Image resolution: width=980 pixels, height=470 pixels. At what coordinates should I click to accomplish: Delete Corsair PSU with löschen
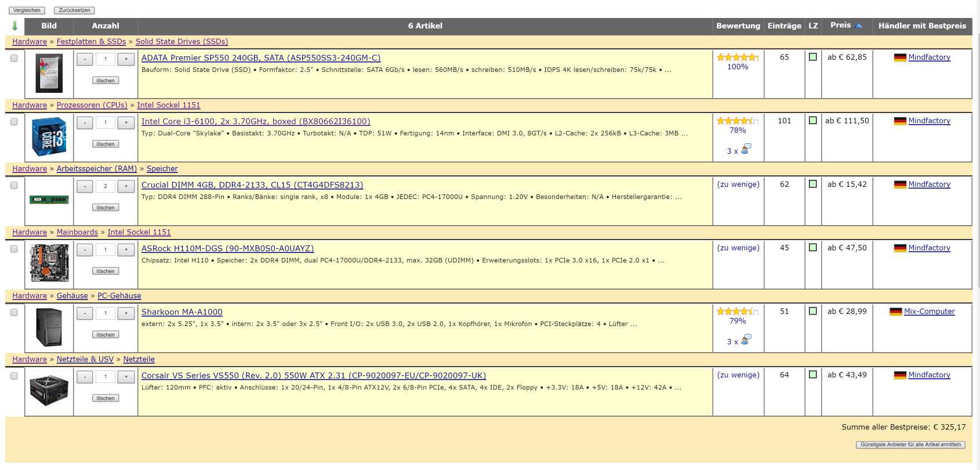click(x=106, y=398)
